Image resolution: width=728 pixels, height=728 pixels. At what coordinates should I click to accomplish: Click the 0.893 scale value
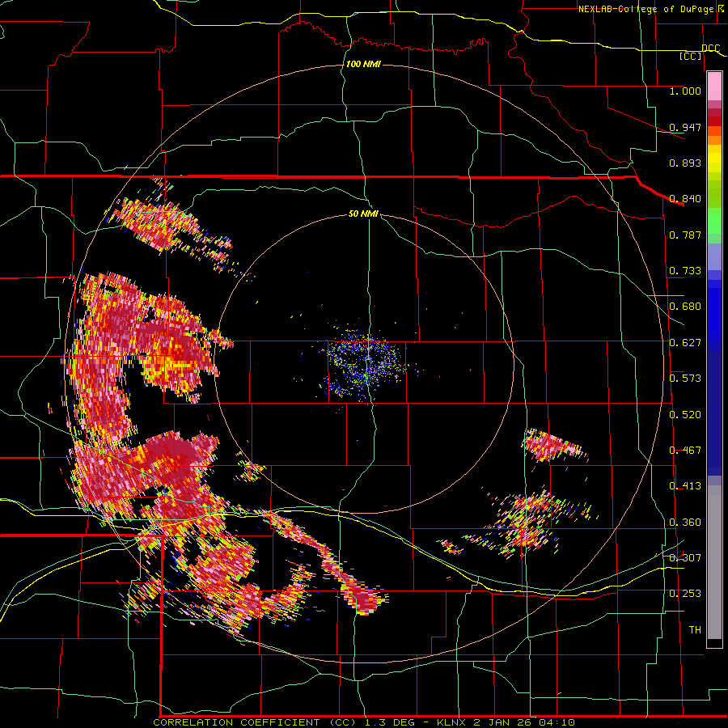(685, 163)
